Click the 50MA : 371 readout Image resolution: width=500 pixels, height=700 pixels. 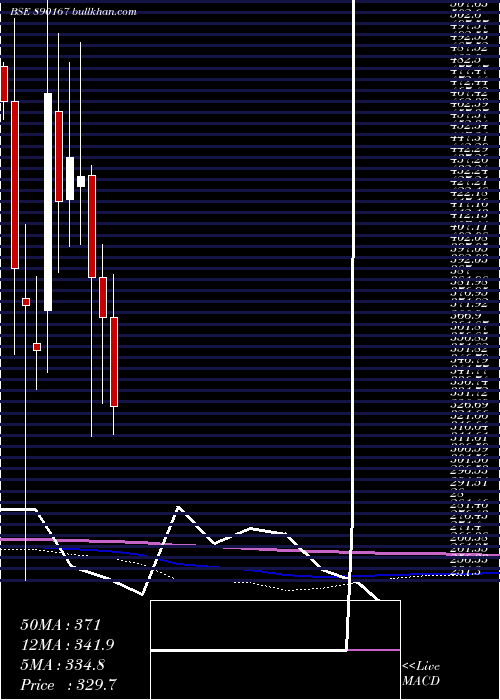[x=61, y=625]
